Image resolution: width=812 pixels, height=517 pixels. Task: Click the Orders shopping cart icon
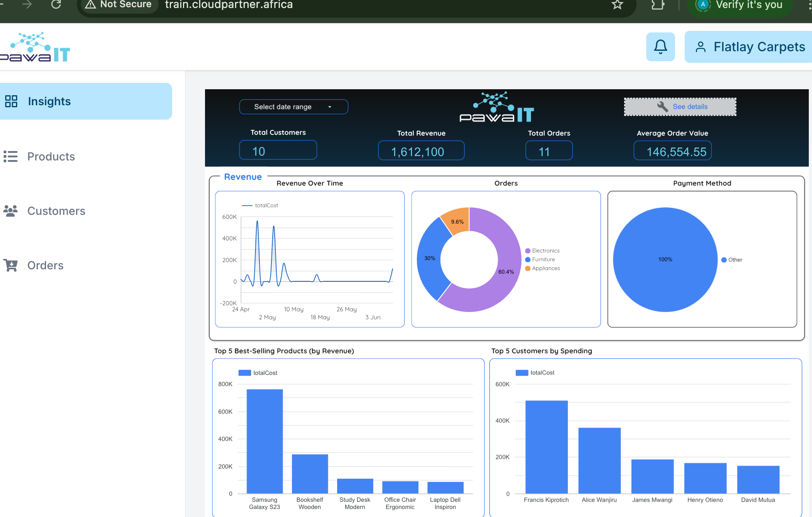click(11, 265)
